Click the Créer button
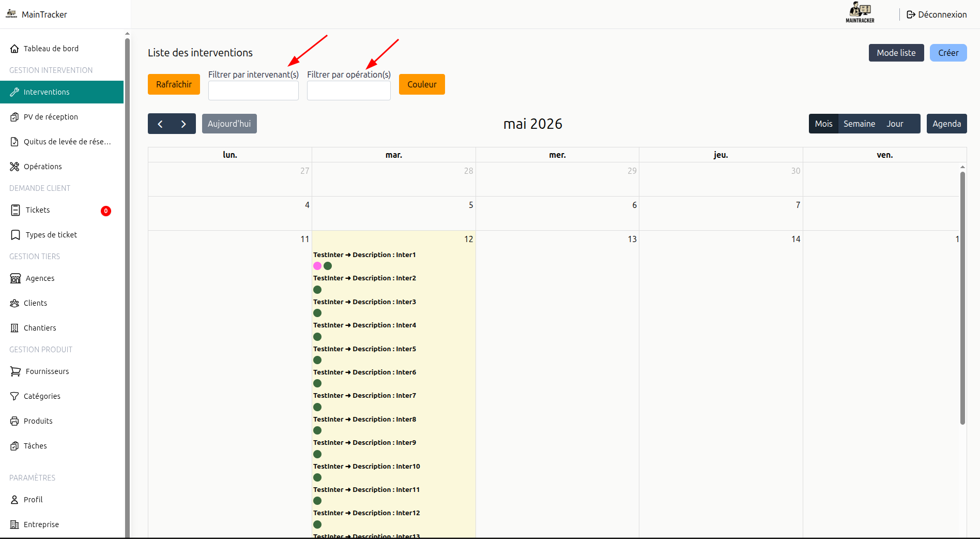 tap(948, 53)
